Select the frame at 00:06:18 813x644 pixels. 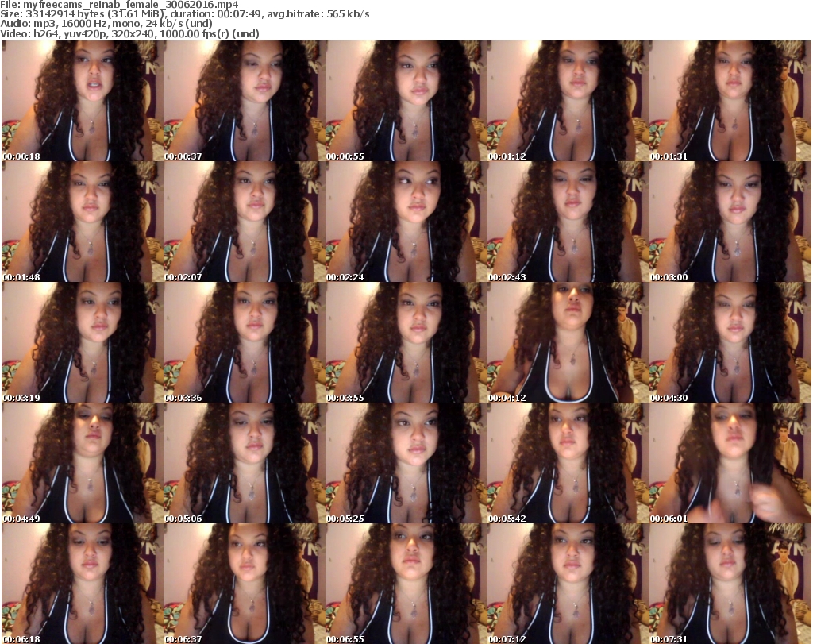click(x=82, y=584)
